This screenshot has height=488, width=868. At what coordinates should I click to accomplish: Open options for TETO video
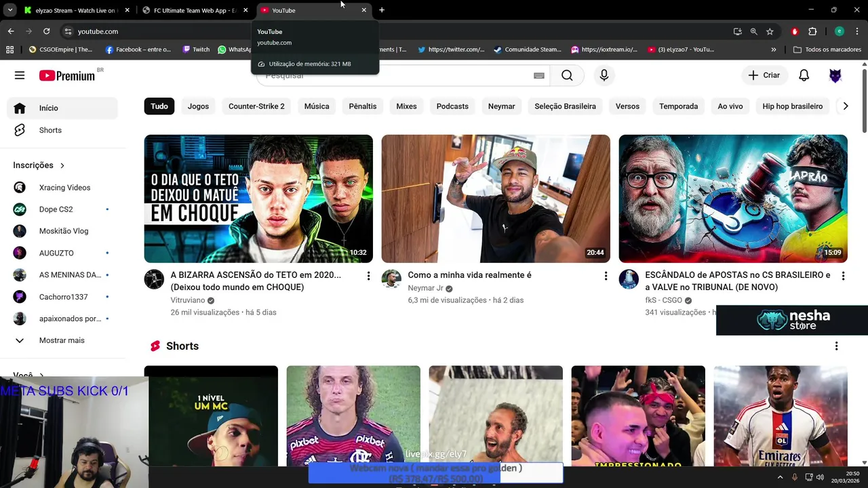tap(368, 276)
